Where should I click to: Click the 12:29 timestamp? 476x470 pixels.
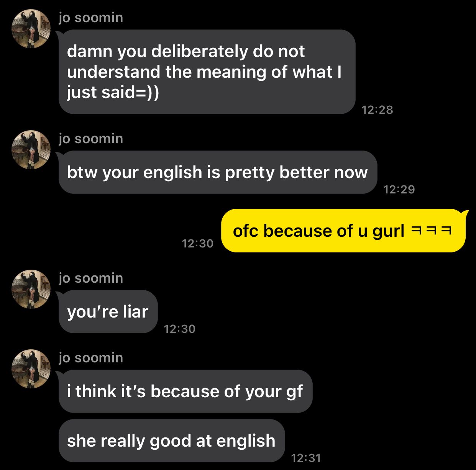(399, 189)
